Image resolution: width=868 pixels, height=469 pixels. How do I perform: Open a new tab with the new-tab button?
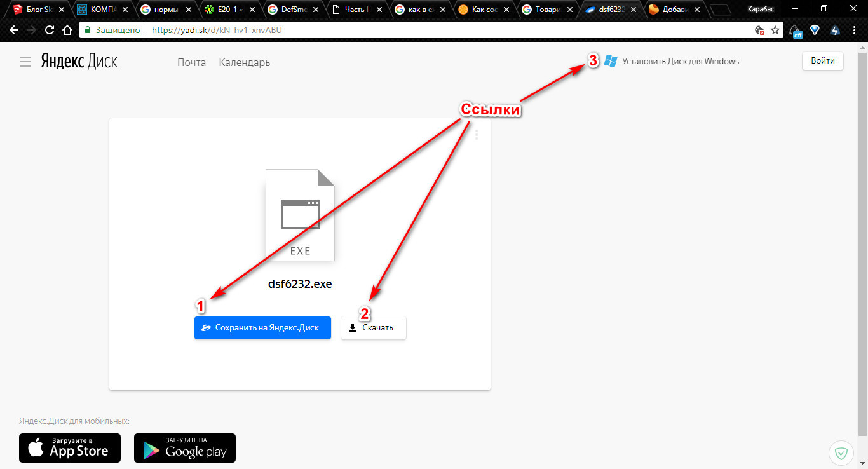click(720, 10)
